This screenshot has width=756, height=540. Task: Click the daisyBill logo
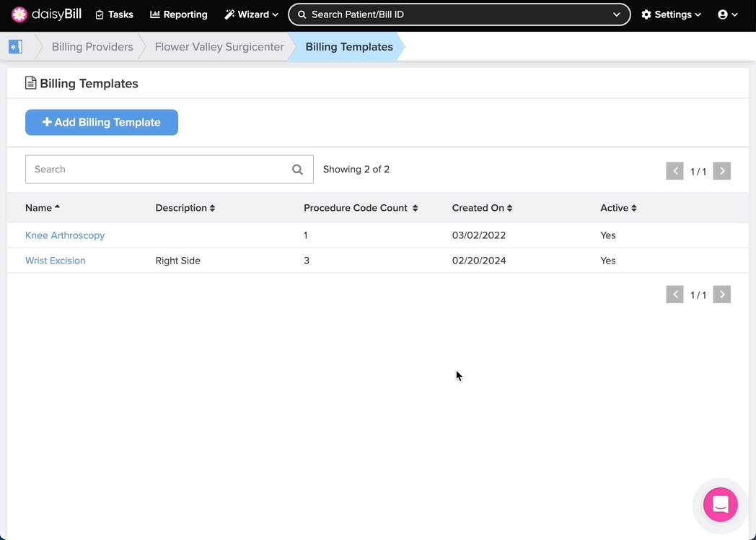(x=46, y=14)
